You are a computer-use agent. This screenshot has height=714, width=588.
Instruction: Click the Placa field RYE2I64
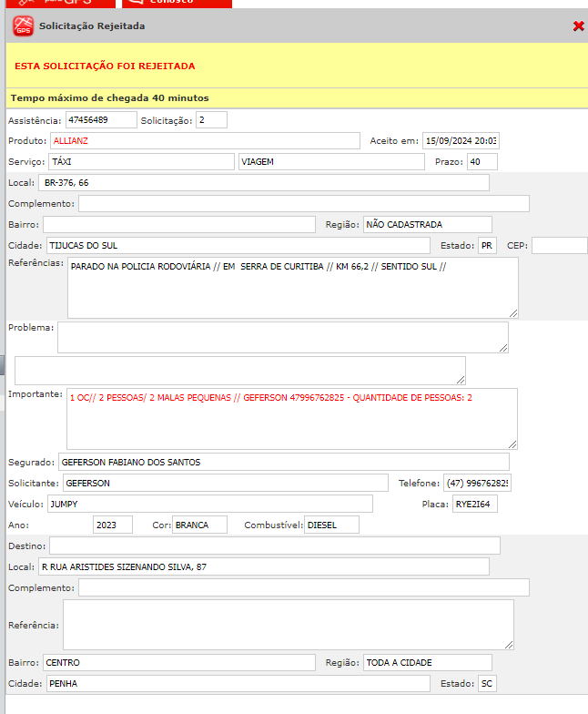coord(475,505)
